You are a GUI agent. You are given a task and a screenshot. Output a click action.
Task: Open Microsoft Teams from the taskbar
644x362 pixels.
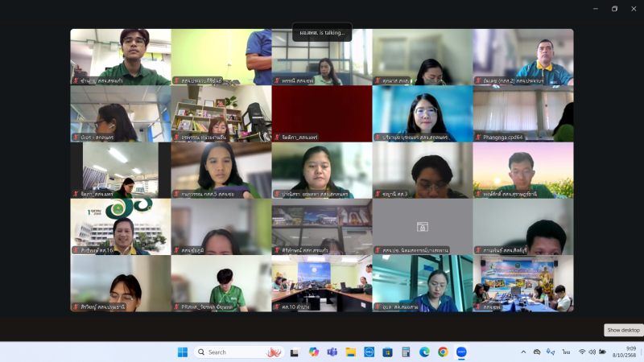[x=332, y=352]
